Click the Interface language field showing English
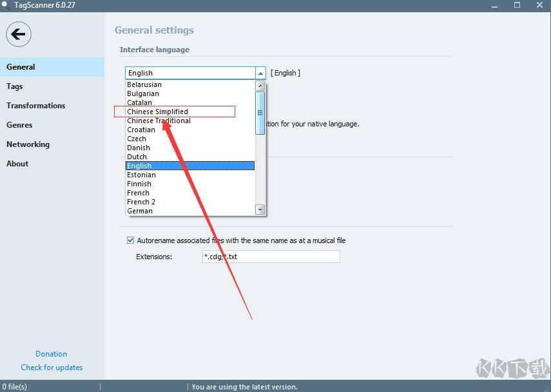The image size is (551, 392). coord(190,73)
